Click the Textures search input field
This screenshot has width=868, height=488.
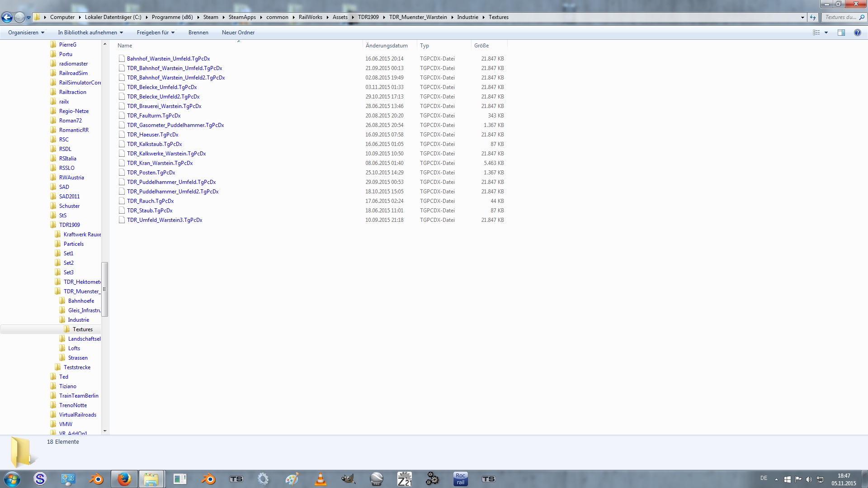[x=840, y=17]
